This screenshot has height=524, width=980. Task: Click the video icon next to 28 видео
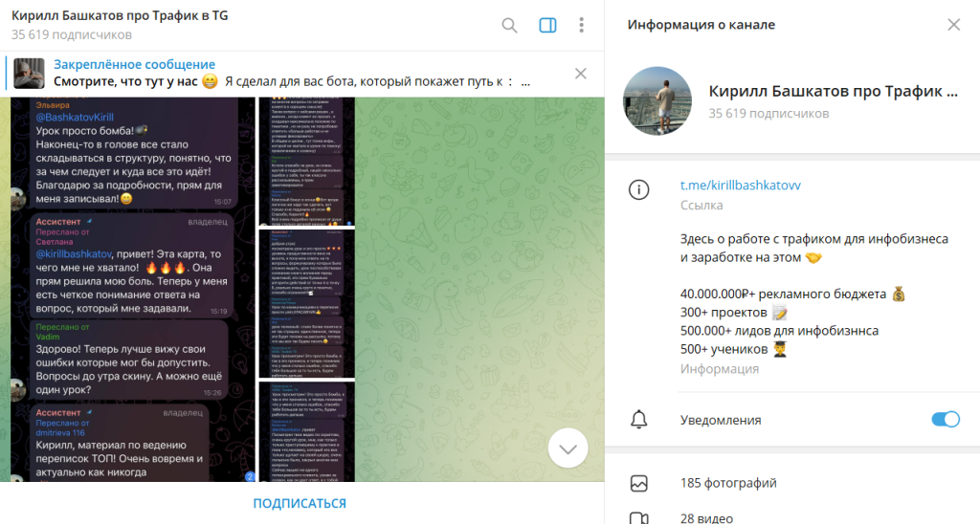click(638, 518)
